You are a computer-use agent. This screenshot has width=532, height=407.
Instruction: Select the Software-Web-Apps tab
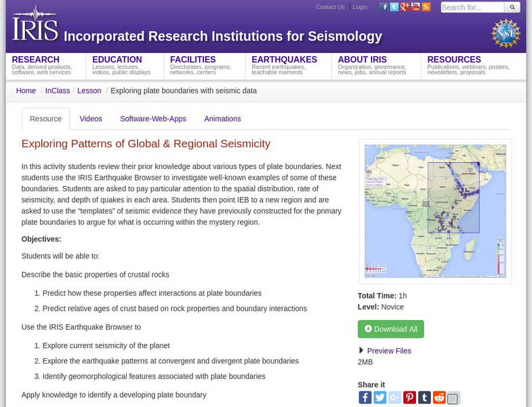click(153, 119)
